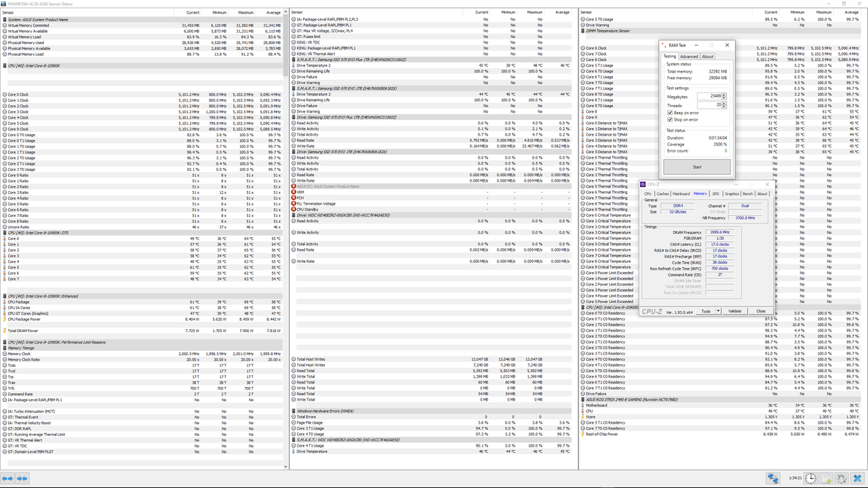This screenshot has width=868, height=488.
Task: Toggle the Stop on error checkbox
Action: pos(669,119)
